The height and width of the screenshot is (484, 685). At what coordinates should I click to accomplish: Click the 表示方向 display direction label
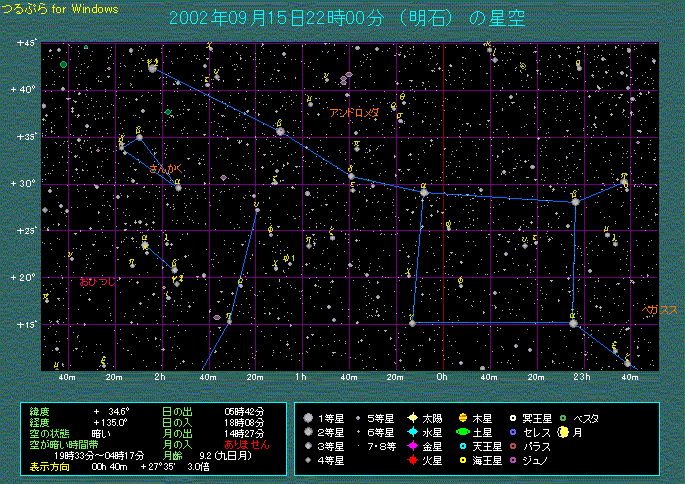pyautogui.click(x=48, y=466)
